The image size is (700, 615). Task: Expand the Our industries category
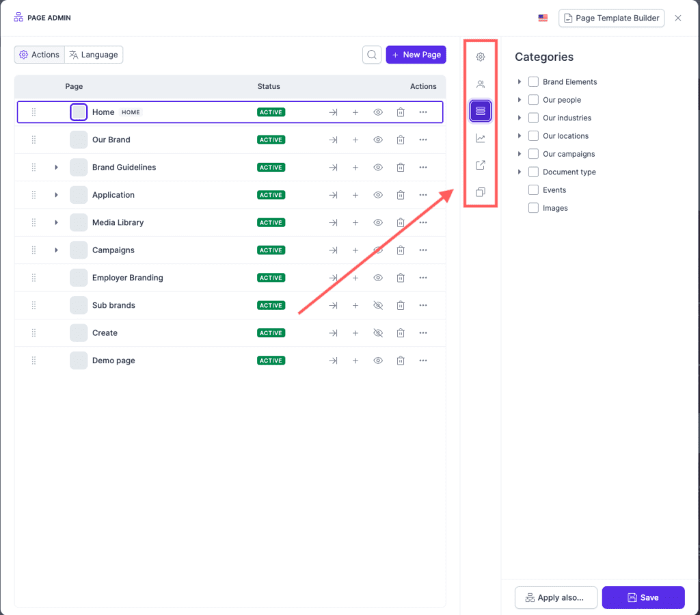[x=520, y=118]
